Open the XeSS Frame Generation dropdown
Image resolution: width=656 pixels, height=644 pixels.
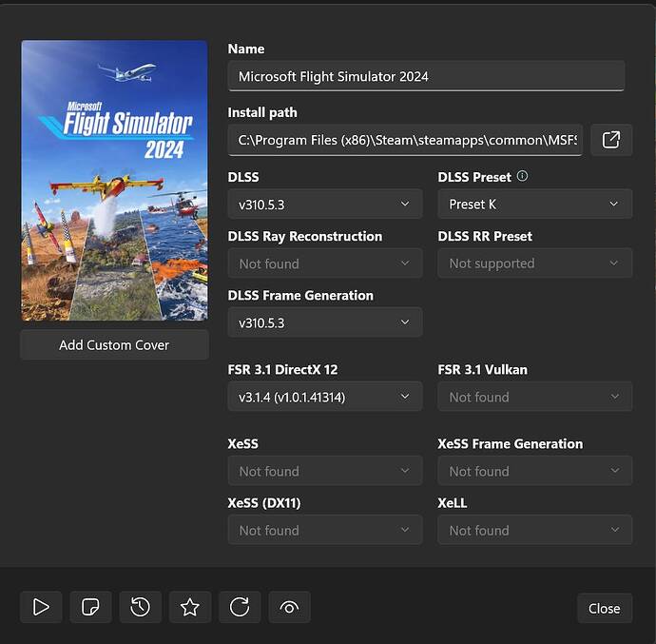(x=535, y=471)
